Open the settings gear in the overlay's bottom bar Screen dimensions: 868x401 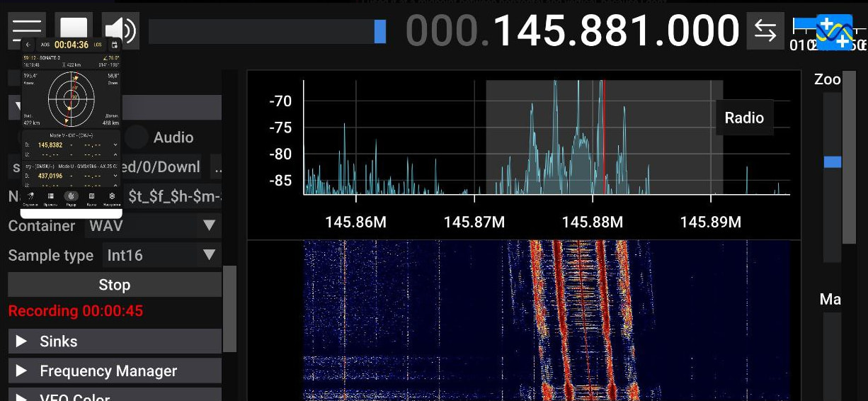(112, 196)
